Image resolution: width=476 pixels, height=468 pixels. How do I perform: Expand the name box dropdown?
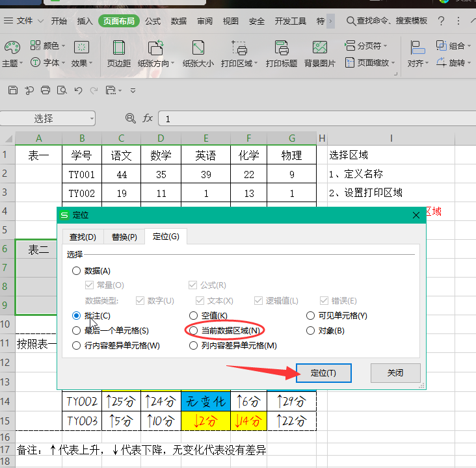[92, 119]
